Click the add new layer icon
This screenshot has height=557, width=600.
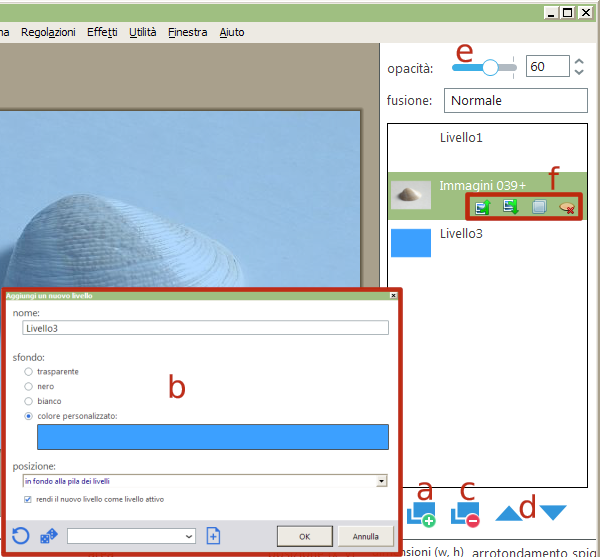[421, 514]
